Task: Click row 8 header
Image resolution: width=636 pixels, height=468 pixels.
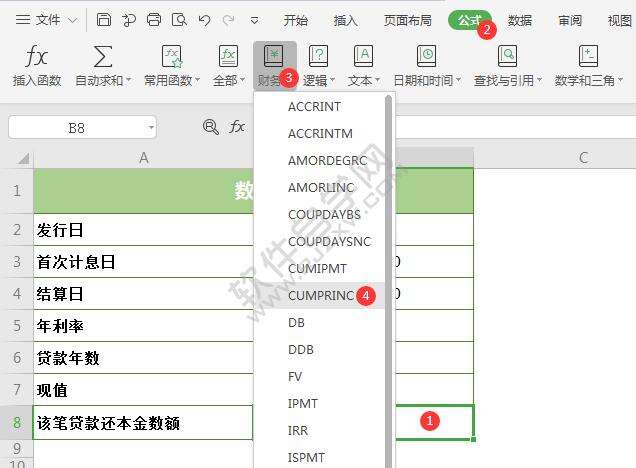Action: pos(16,422)
